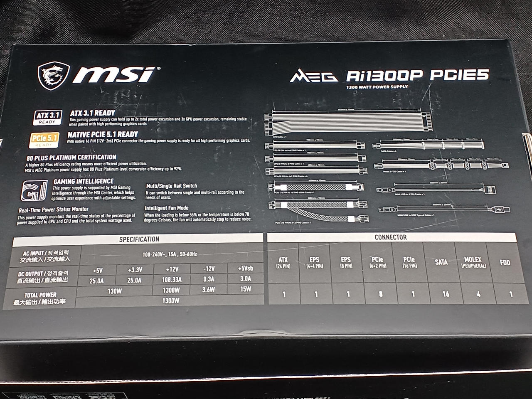The height and width of the screenshot is (399, 532).
Task: Click the ATX 3.1 Ready badge
Action: pyautogui.click(x=47, y=117)
